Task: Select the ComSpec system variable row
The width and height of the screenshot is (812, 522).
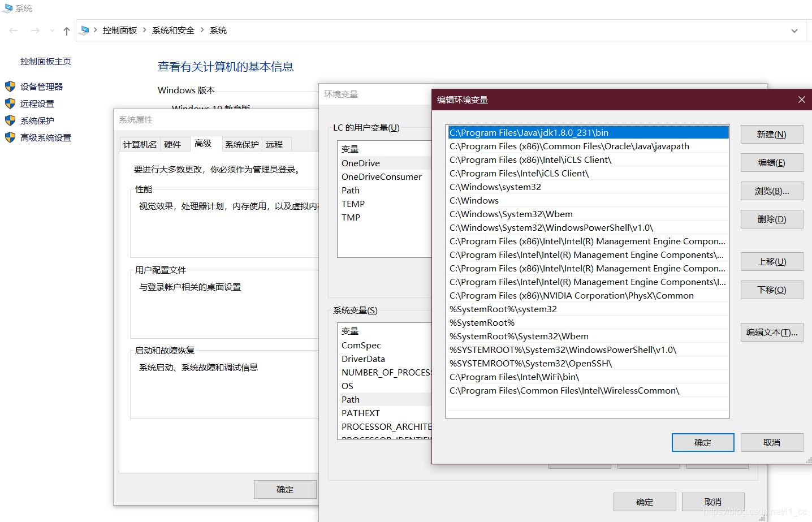Action: coord(385,345)
